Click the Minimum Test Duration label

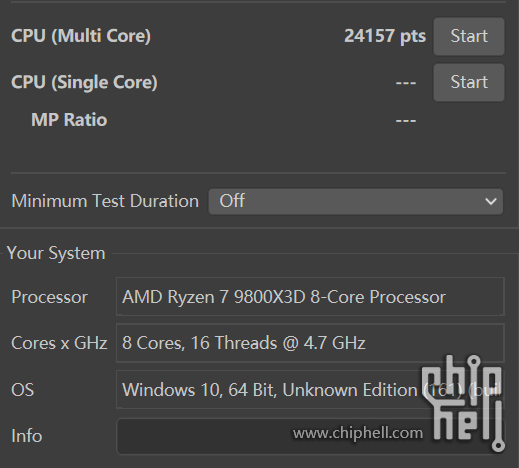pos(105,201)
